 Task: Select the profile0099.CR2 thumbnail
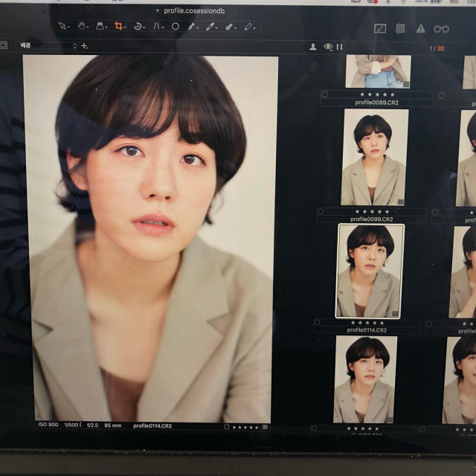375,157
